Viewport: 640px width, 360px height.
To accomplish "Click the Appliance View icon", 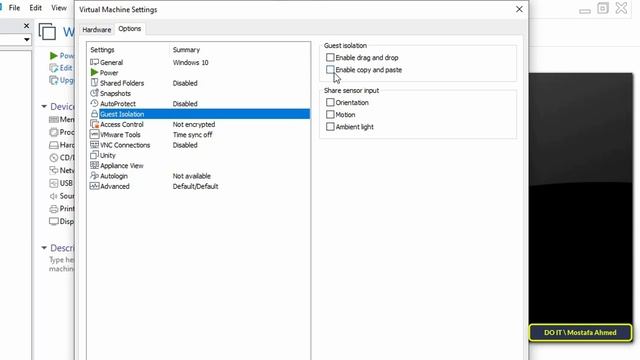I will (x=94, y=165).
